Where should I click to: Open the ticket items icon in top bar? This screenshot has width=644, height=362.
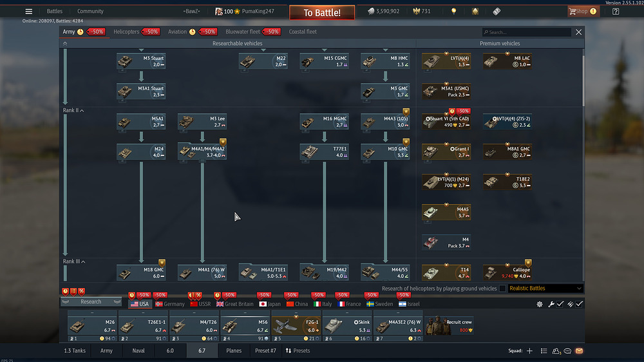pos(497,12)
